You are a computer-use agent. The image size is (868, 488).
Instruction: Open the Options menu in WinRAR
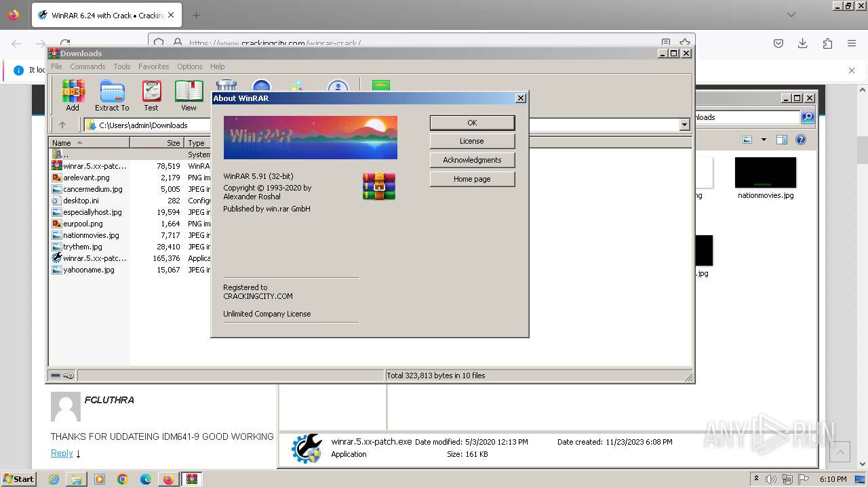point(190,66)
